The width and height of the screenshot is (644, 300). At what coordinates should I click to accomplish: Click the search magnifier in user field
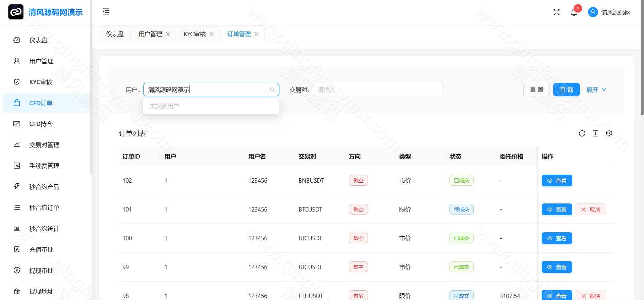tap(272, 89)
